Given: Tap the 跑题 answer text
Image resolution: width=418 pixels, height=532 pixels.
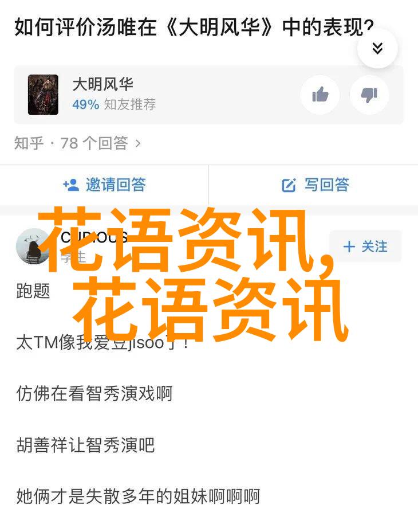Looking at the screenshot, I should (x=33, y=291).
